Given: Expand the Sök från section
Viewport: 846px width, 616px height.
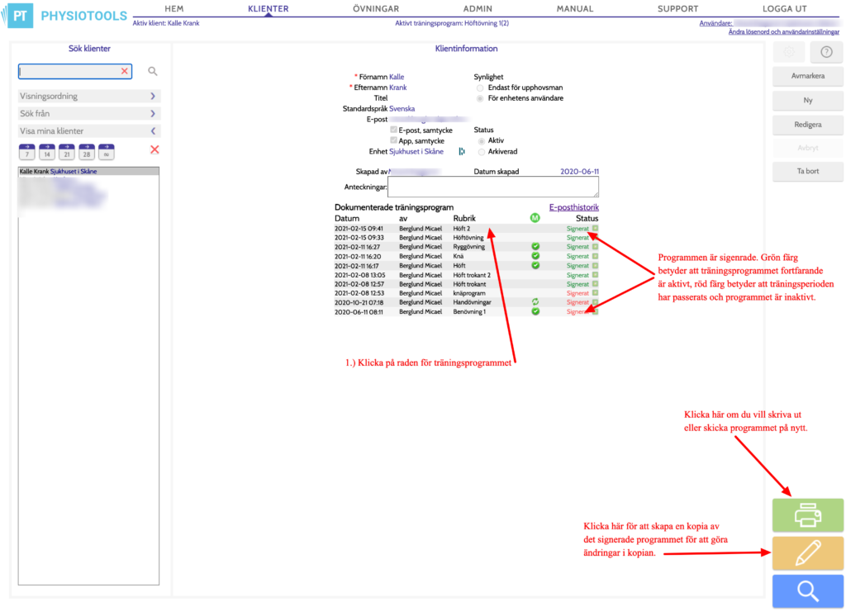Looking at the screenshot, I should [x=88, y=113].
